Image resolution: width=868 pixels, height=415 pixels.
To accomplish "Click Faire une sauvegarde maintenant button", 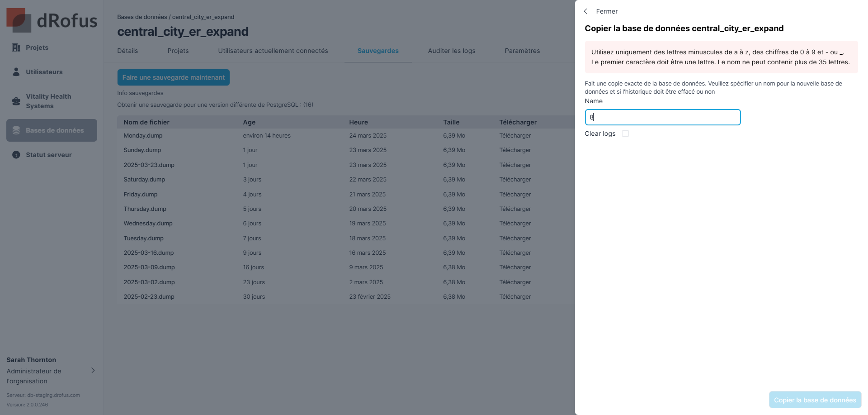I will click(x=173, y=77).
